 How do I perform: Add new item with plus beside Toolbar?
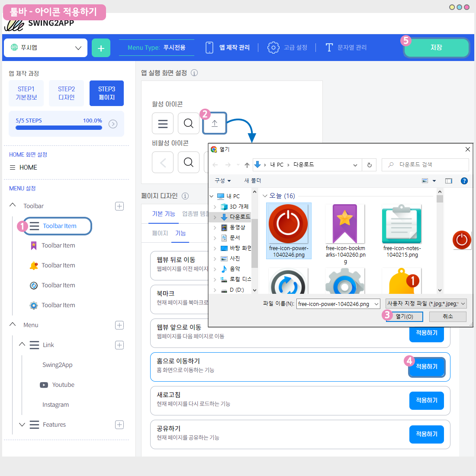(119, 206)
